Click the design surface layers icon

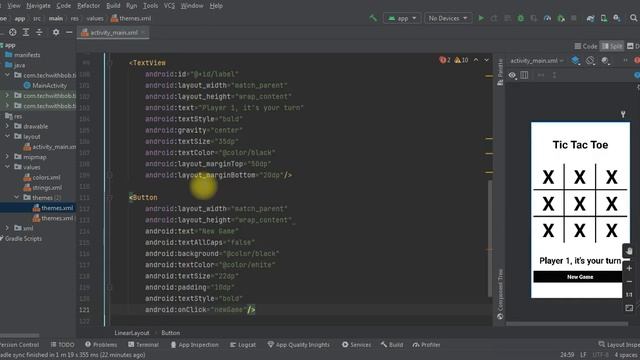point(576,61)
